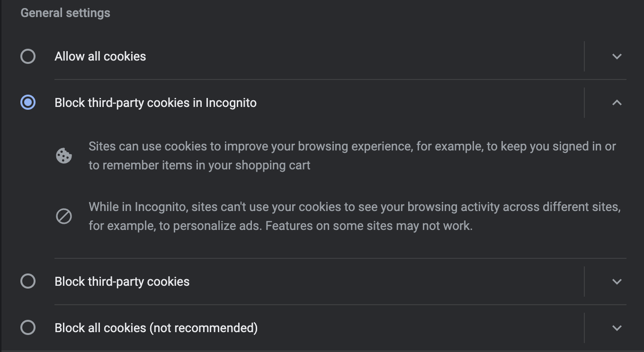The image size is (644, 352).
Task: Expand the Block all cookies chevron
Action: (617, 328)
